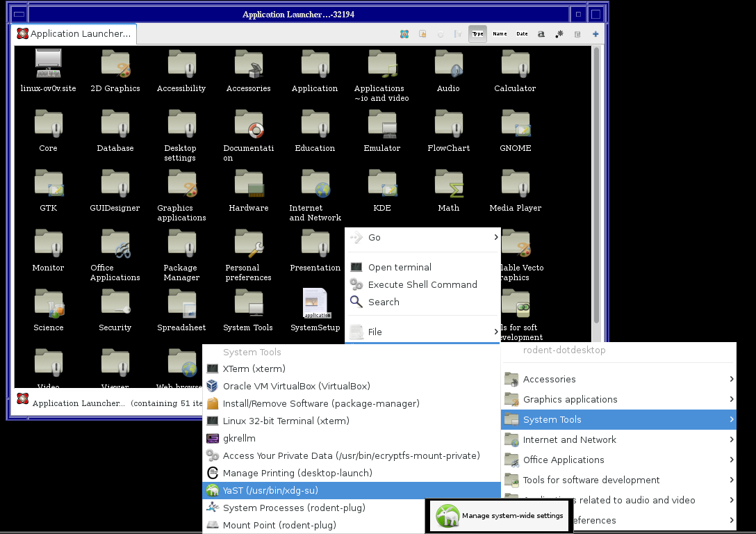Click the rodent logo toolbar icon
The height and width of the screenshot is (534, 756).
(x=404, y=34)
